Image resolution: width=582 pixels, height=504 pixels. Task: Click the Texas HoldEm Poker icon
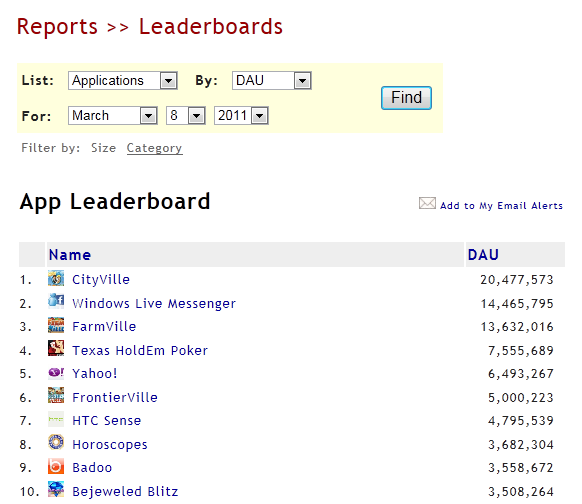click(56, 348)
